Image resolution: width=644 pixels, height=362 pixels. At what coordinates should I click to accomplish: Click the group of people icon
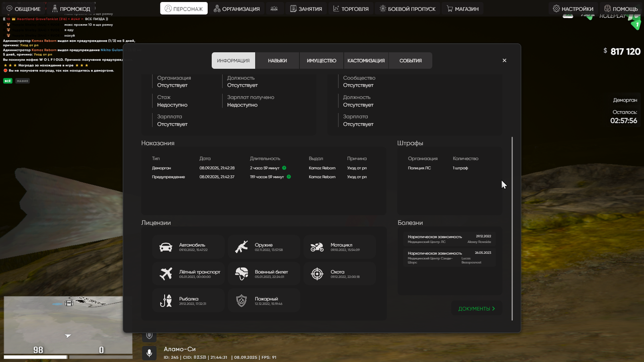274,9
